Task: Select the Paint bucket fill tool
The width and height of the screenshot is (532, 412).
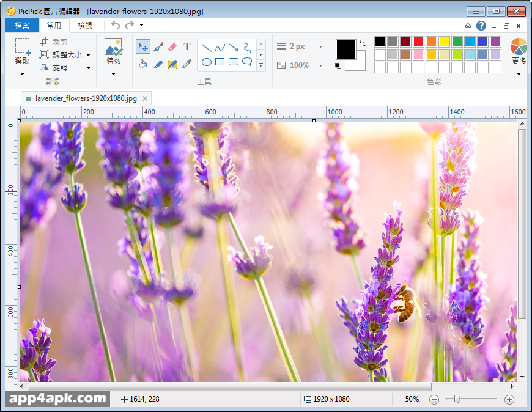Action: point(143,64)
